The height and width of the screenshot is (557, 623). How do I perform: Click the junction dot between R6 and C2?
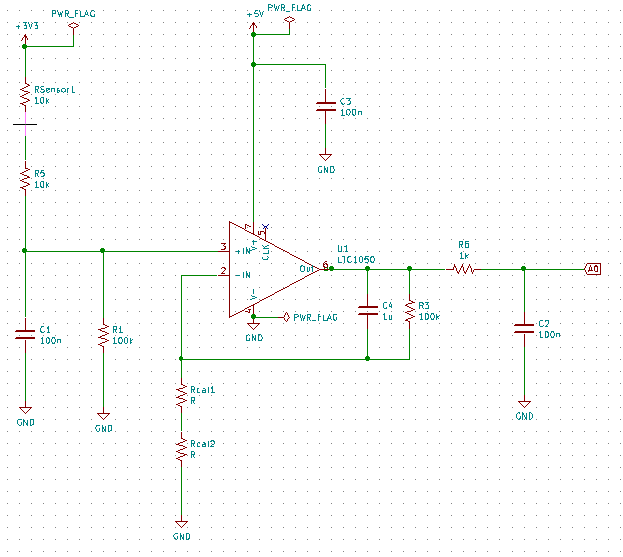click(x=524, y=269)
